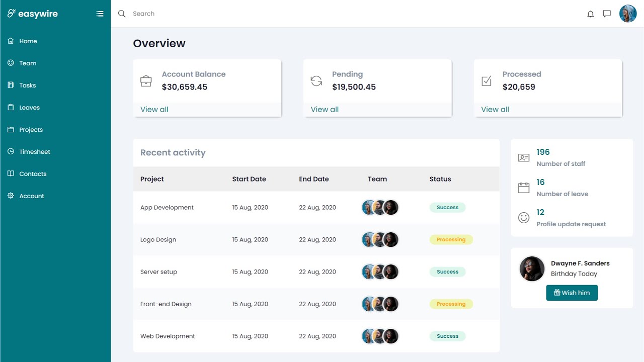View all under Account Balance

154,110
